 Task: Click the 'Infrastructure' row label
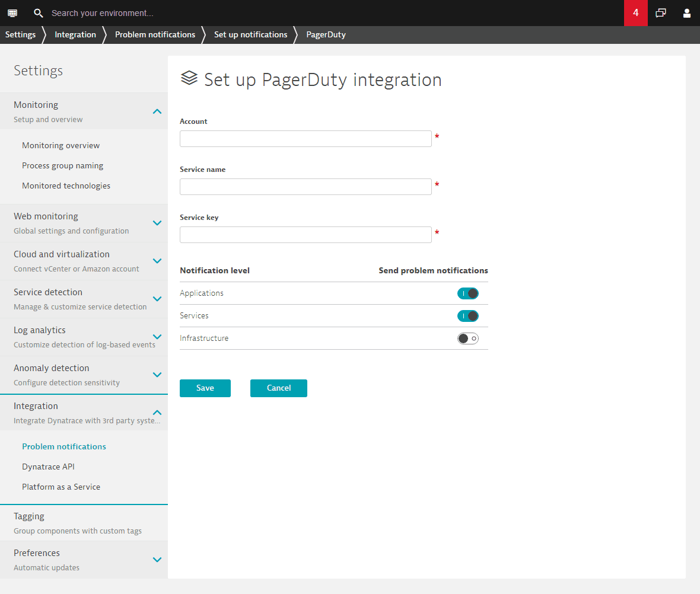click(204, 338)
